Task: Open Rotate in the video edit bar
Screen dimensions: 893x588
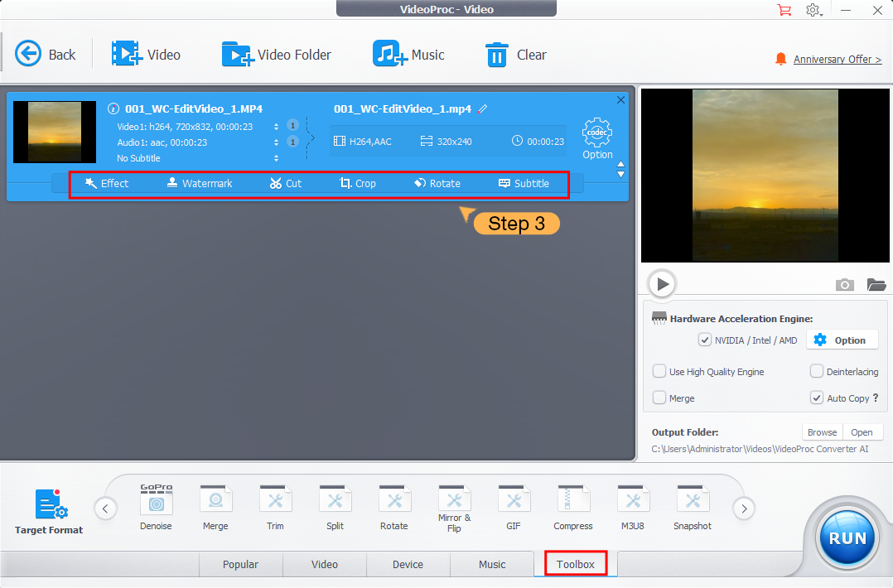Action: point(437,183)
